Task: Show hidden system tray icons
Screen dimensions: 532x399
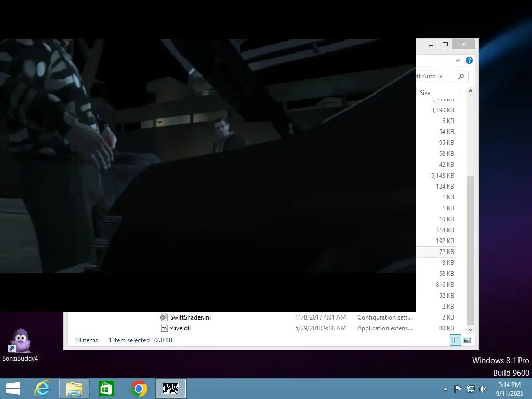Action: (x=445, y=389)
